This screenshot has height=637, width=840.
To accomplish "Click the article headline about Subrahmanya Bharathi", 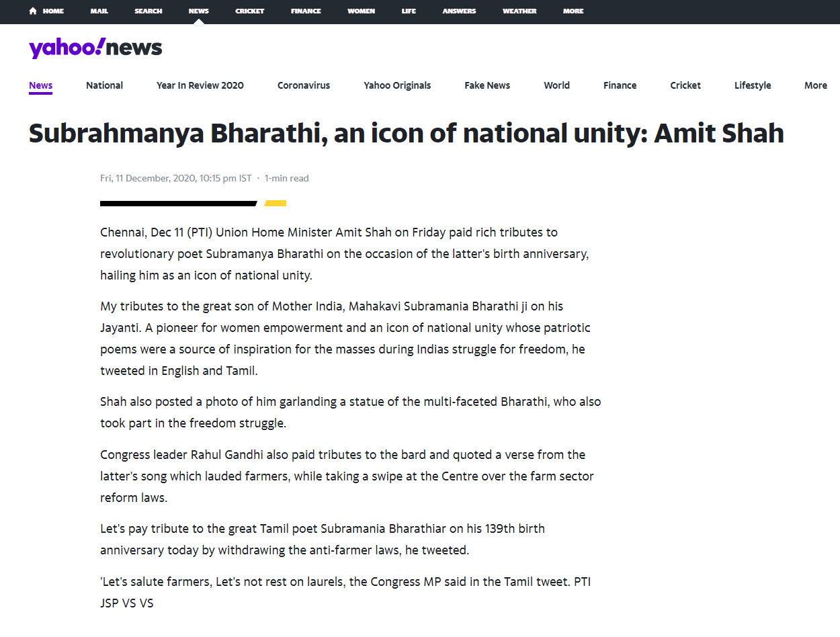I will pyautogui.click(x=406, y=134).
